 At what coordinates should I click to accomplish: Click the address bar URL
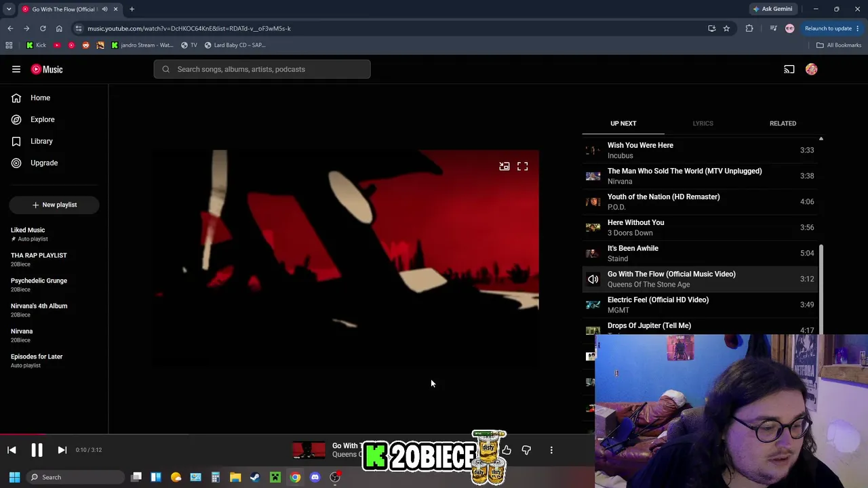click(x=189, y=28)
